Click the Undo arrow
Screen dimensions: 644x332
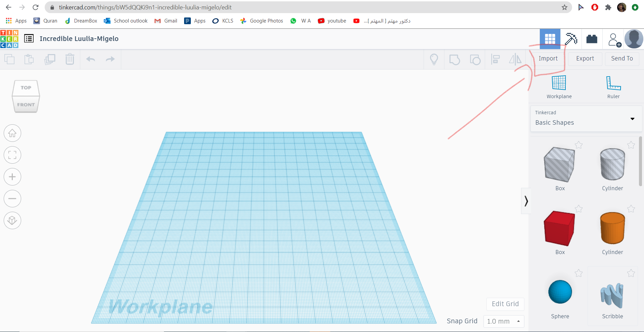91,59
